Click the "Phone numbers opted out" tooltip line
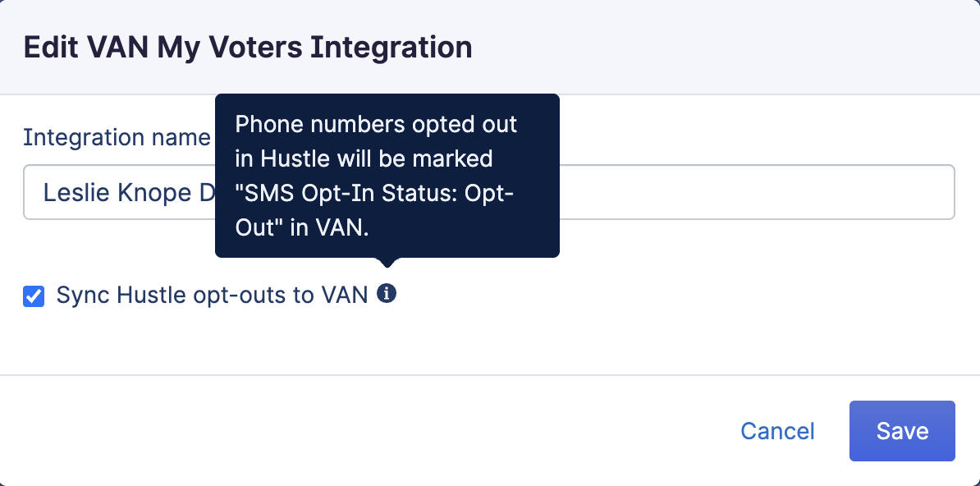This screenshot has height=486, width=980. [376, 125]
